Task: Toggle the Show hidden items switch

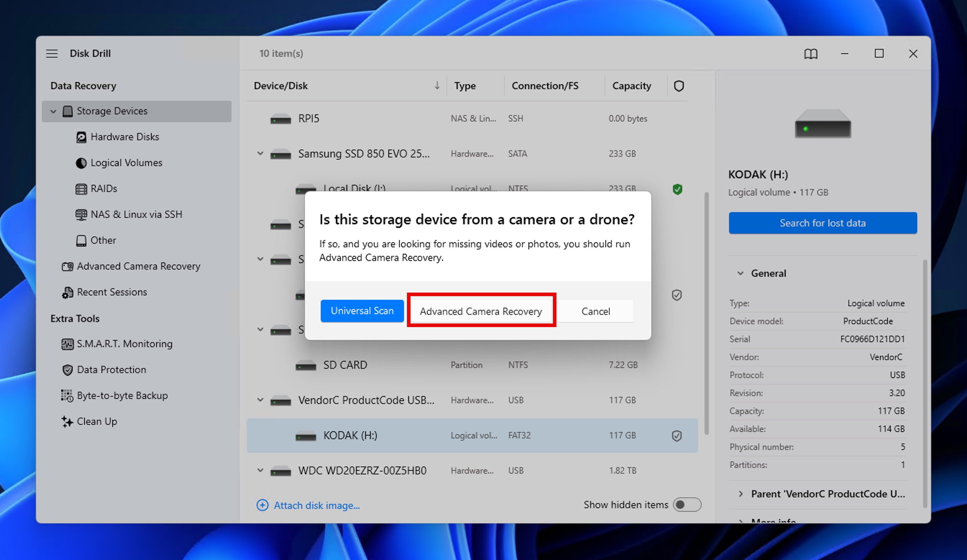Action: (687, 504)
